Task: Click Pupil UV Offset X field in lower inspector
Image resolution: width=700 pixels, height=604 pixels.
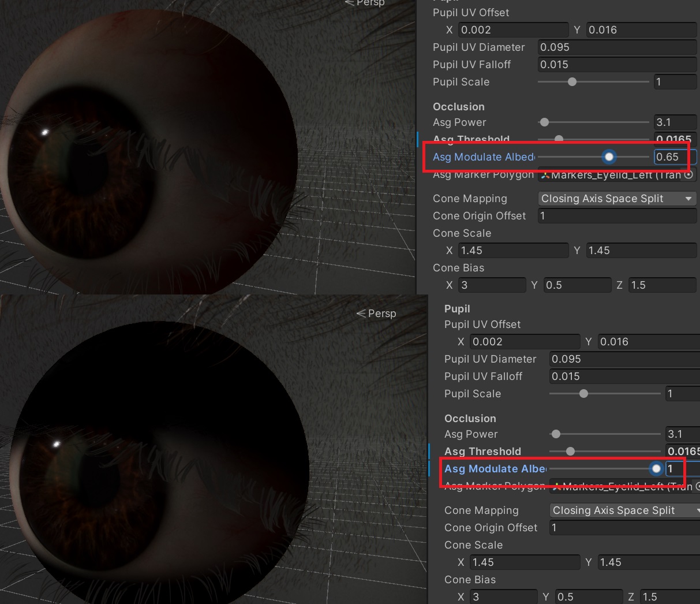Action: [x=525, y=342]
